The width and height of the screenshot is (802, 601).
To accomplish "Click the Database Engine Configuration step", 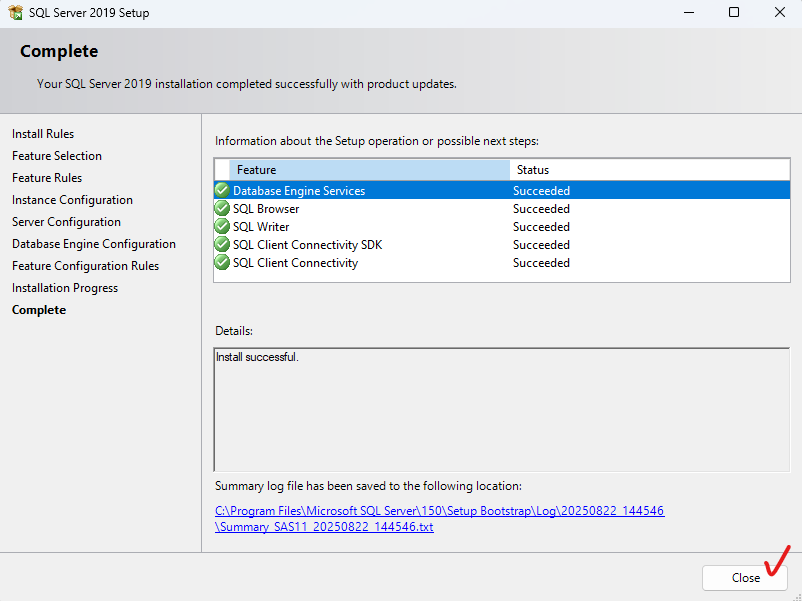I will [x=94, y=243].
